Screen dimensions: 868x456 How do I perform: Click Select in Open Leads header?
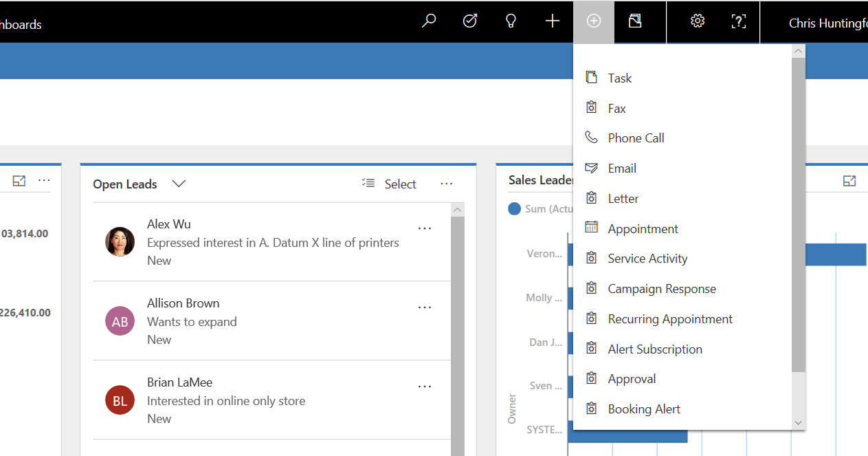tap(390, 184)
